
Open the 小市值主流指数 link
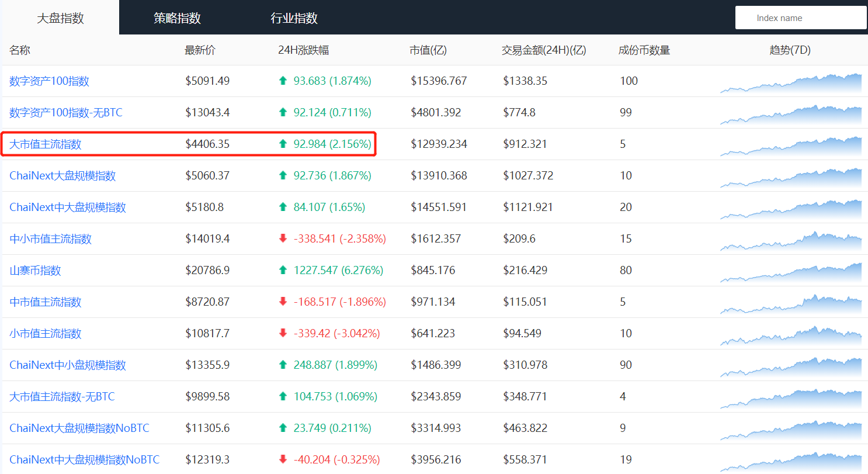click(46, 334)
